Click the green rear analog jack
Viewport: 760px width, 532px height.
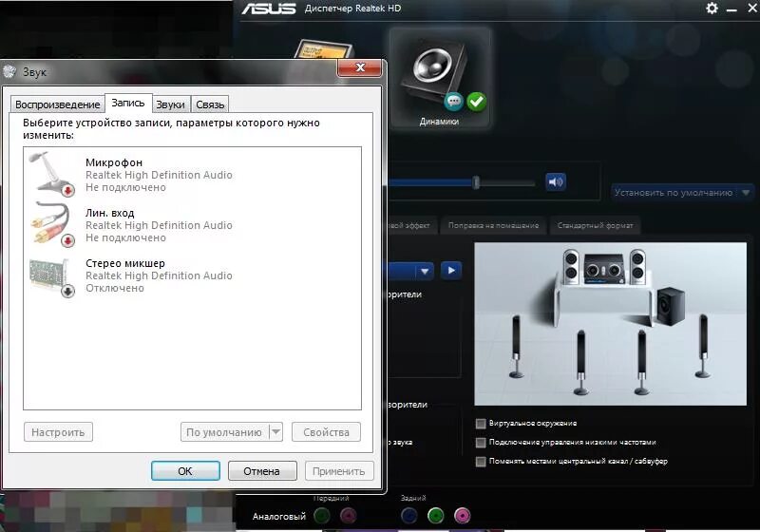436,516
